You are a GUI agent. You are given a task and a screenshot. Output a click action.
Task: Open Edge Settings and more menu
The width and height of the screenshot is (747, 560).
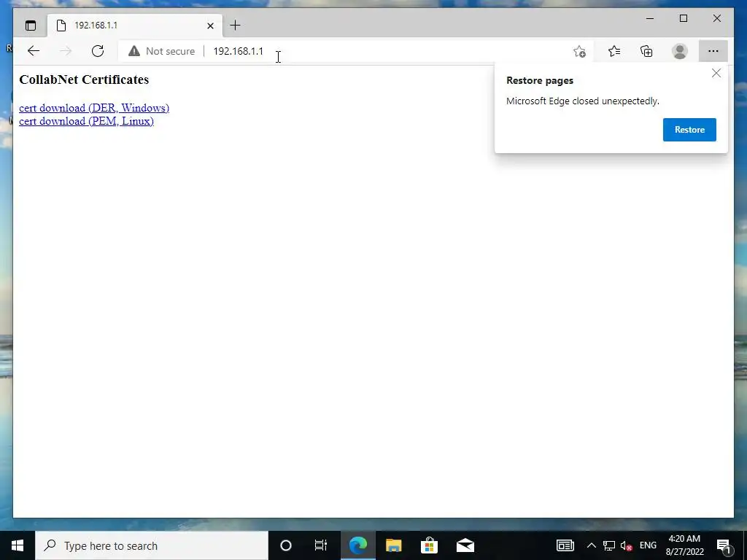(713, 51)
